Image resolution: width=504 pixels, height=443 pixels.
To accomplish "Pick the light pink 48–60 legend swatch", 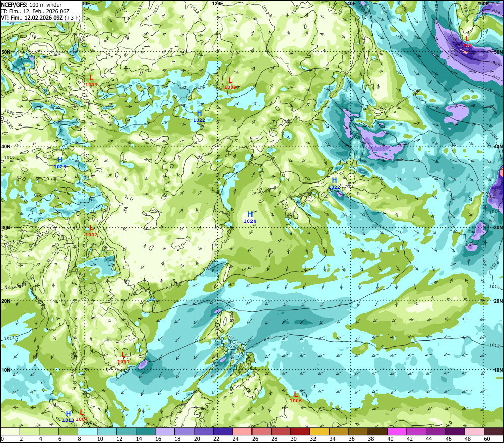I will pos(474,431).
